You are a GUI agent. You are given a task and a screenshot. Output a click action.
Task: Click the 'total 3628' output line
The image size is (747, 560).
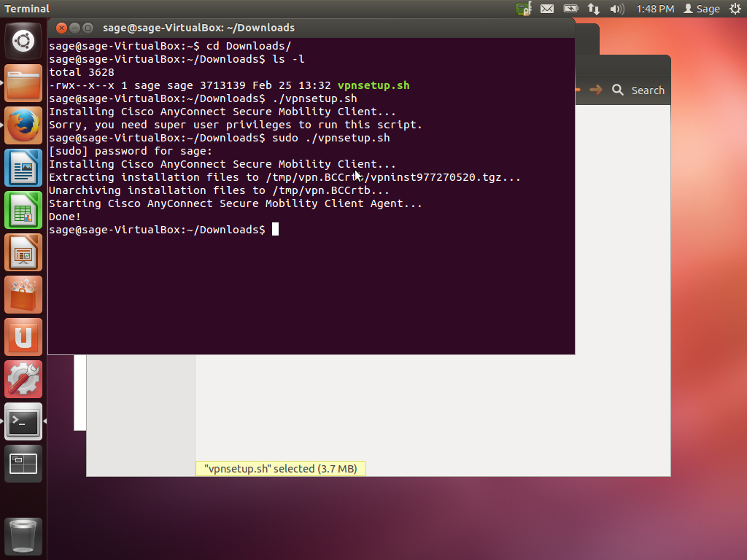(x=82, y=72)
